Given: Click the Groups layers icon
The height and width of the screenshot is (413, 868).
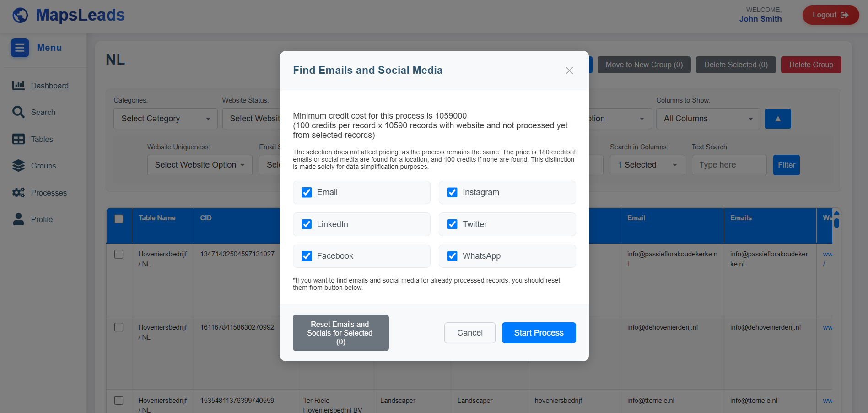Looking at the screenshot, I should pyautogui.click(x=18, y=166).
